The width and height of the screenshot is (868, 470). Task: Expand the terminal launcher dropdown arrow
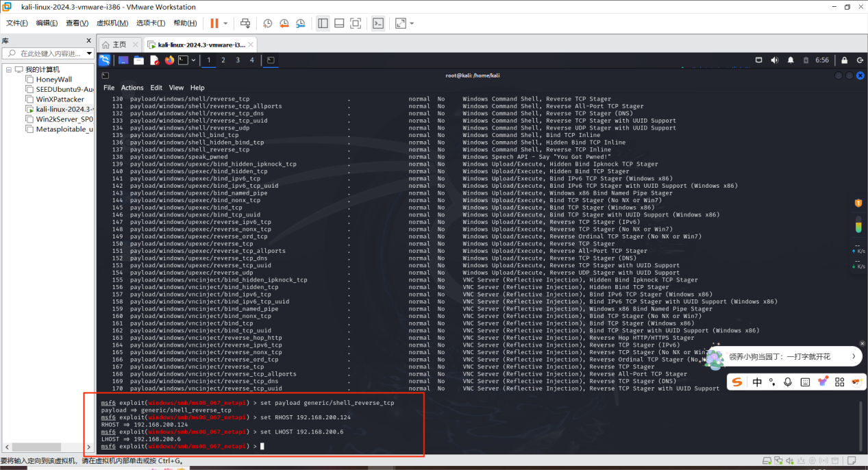point(194,60)
